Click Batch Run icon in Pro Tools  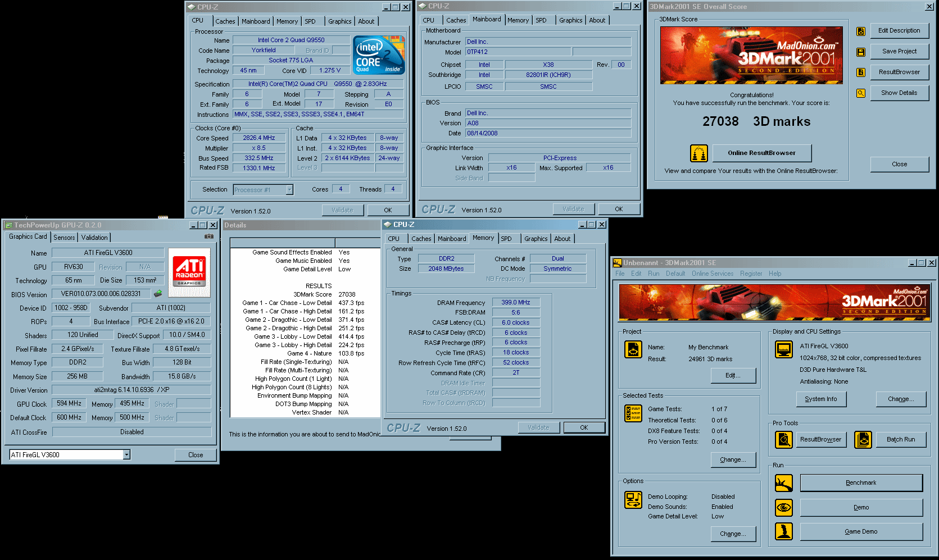(x=863, y=440)
